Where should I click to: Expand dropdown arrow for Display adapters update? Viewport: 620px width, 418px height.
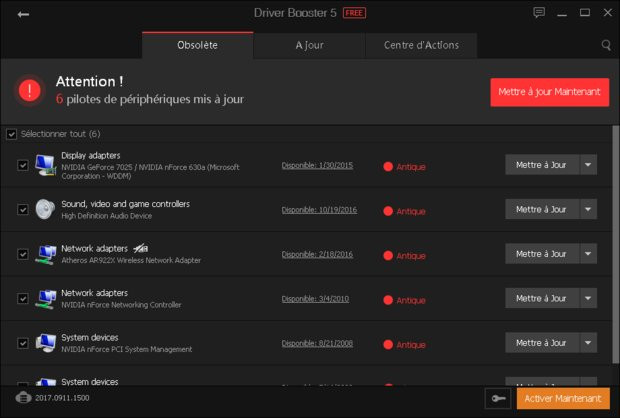point(588,165)
